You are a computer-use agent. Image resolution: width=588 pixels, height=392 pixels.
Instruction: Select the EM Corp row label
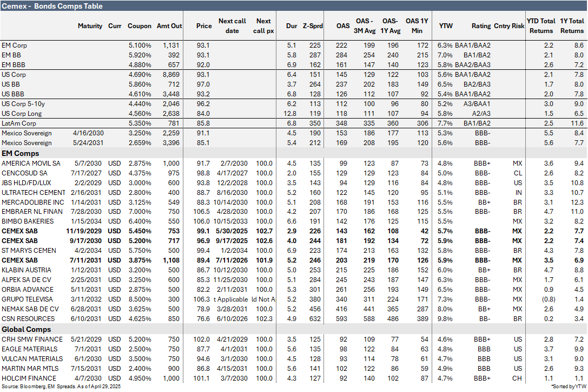[x=14, y=45]
